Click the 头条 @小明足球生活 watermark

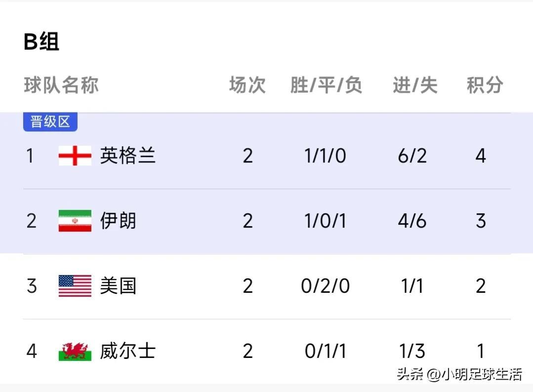[x=459, y=374]
